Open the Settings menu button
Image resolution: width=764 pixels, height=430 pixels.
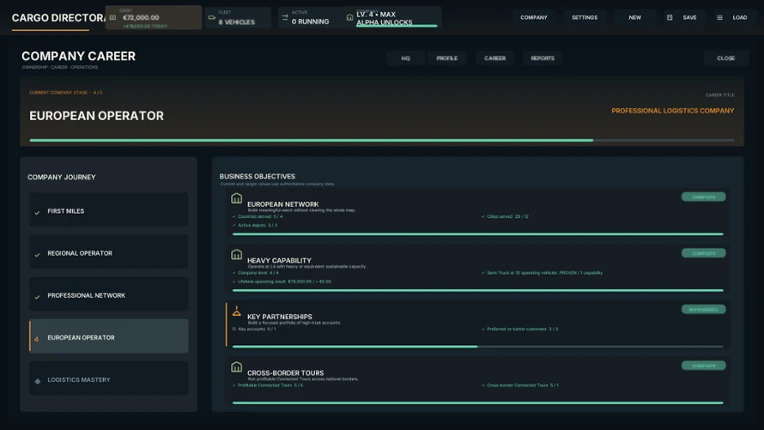[584, 18]
